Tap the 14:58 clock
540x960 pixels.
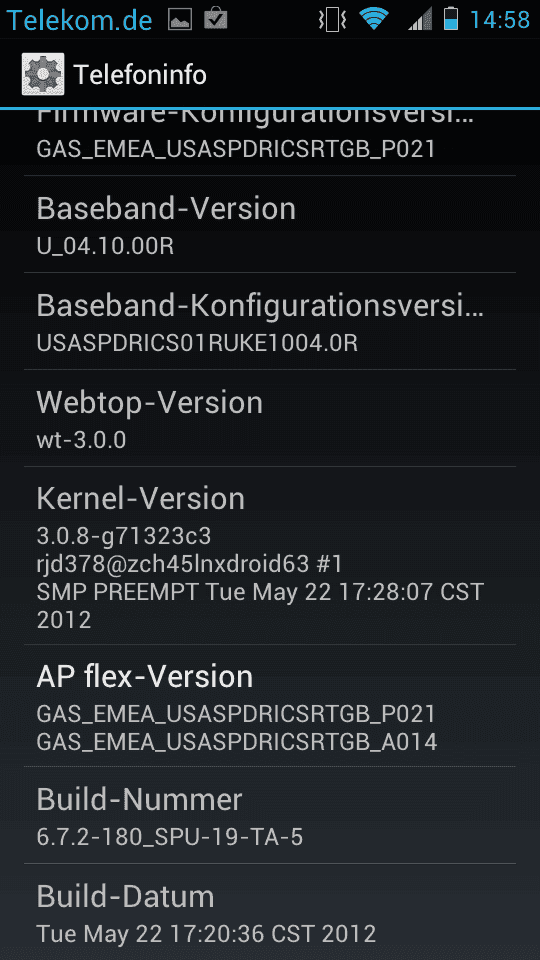point(500,20)
